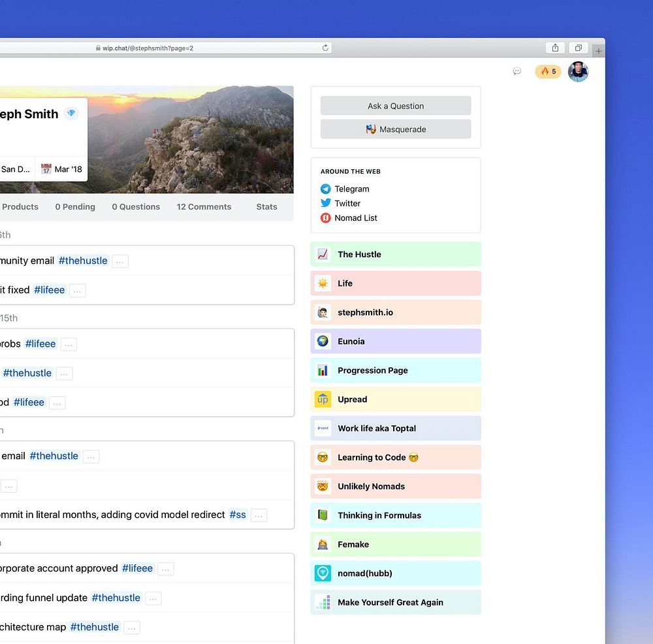Screen dimensions: 653x644
Task: Click the mountain sunset cover photo
Action: 190,140
